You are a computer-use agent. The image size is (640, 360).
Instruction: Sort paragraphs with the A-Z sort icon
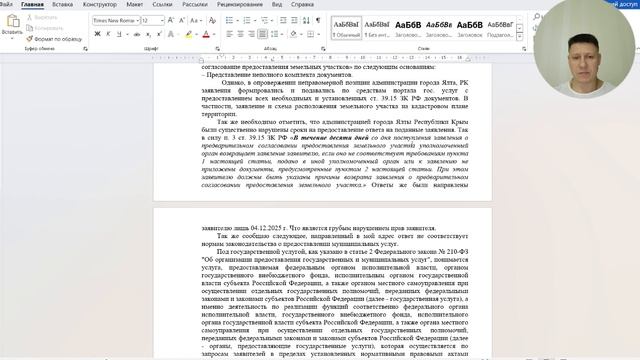coord(306,20)
